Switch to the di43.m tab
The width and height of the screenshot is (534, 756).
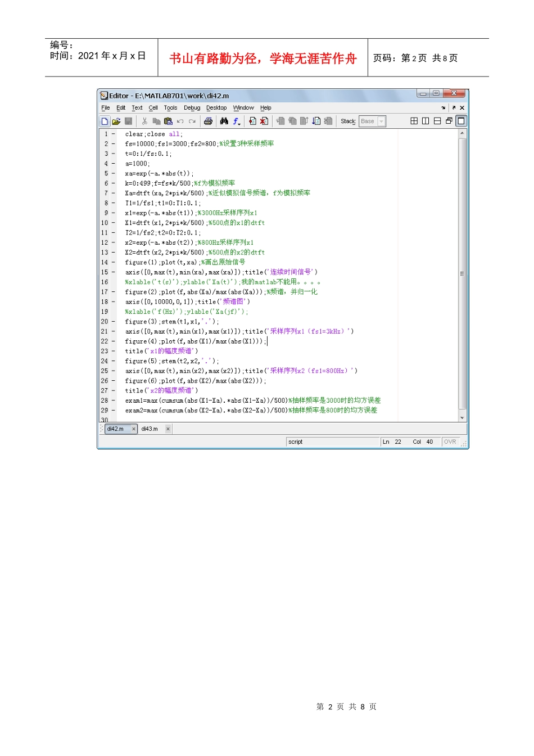tap(150, 429)
